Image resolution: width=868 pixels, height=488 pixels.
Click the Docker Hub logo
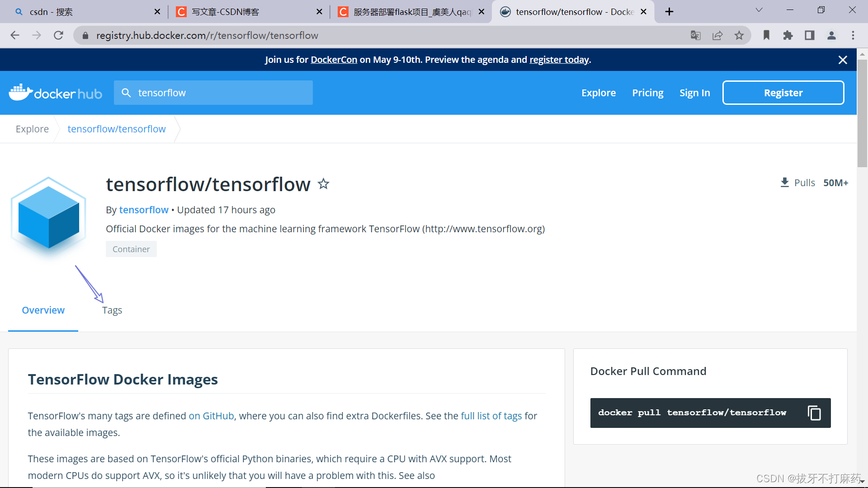[x=56, y=93]
